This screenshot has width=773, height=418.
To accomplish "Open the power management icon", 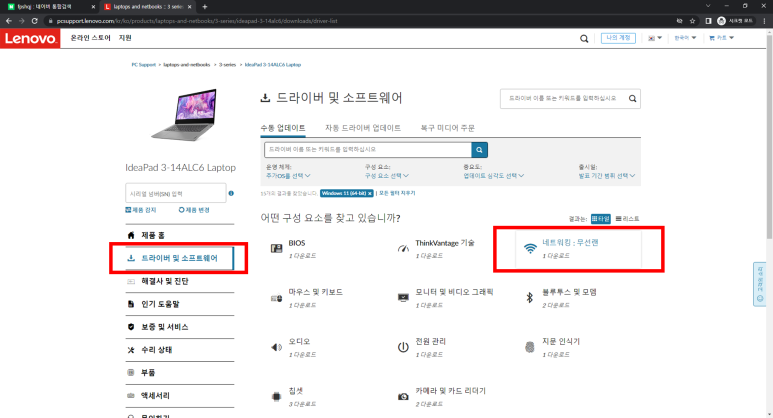I will pyautogui.click(x=403, y=347).
